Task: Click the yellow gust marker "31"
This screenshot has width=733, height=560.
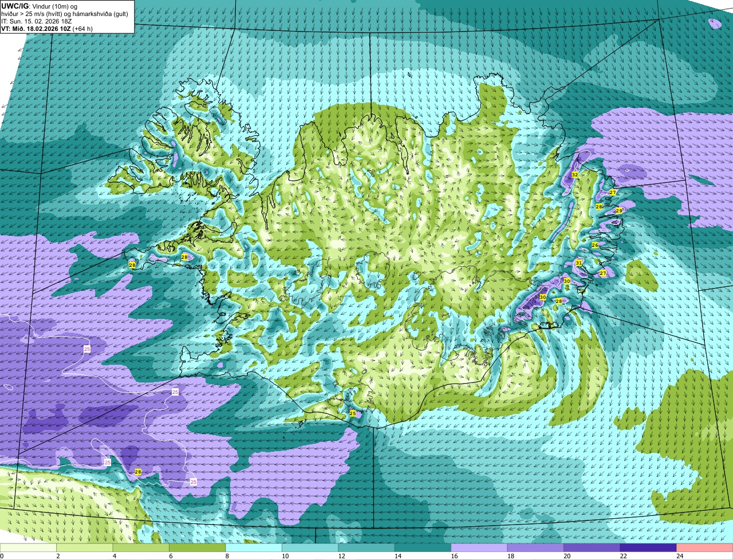Action: click(579, 263)
